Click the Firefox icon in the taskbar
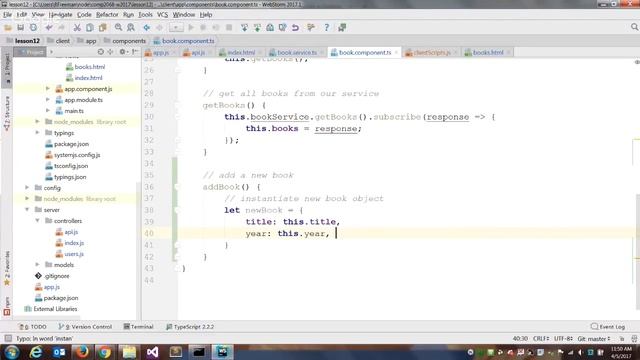 (82, 352)
